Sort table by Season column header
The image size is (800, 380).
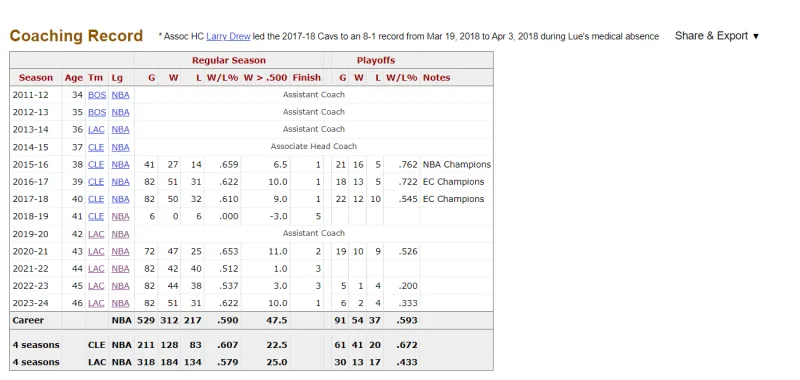click(36, 78)
